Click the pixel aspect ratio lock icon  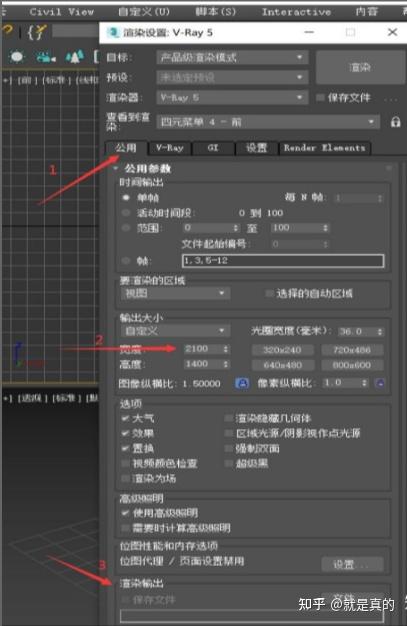pos(380,383)
